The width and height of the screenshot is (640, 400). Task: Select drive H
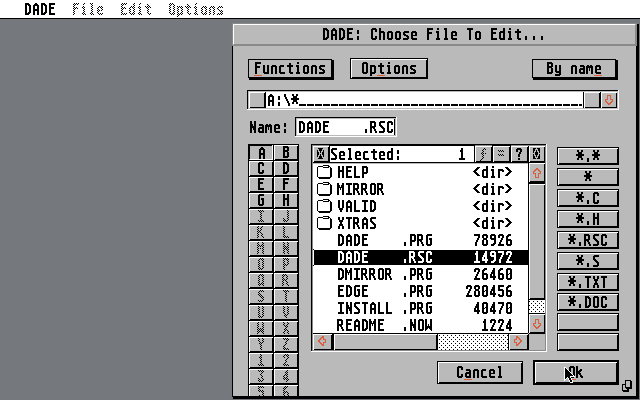286,200
